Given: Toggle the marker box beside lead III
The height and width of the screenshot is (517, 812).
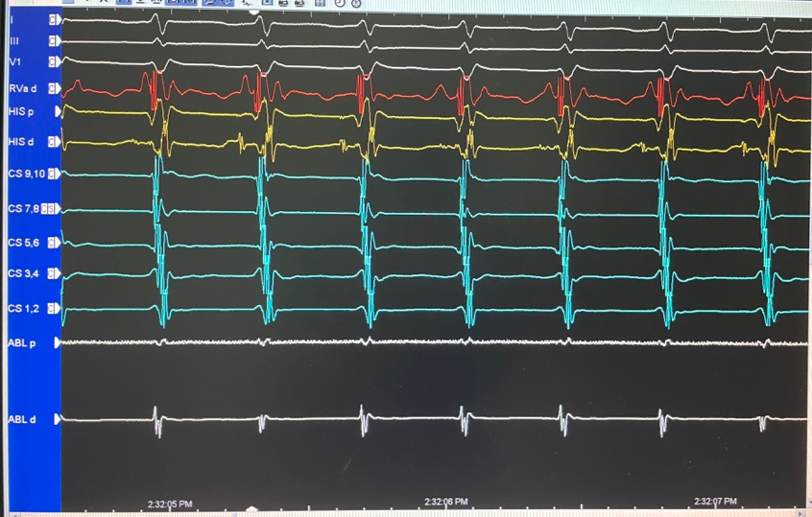Looking at the screenshot, I should (x=55, y=41).
